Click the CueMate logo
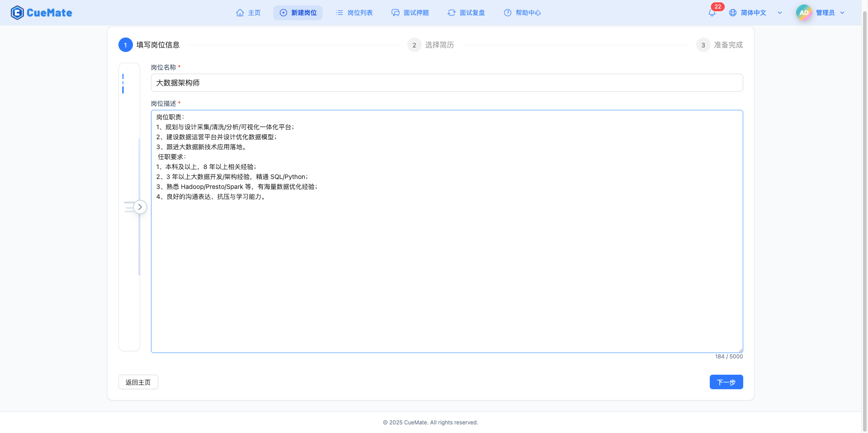The image size is (868, 433). (x=41, y=12)
